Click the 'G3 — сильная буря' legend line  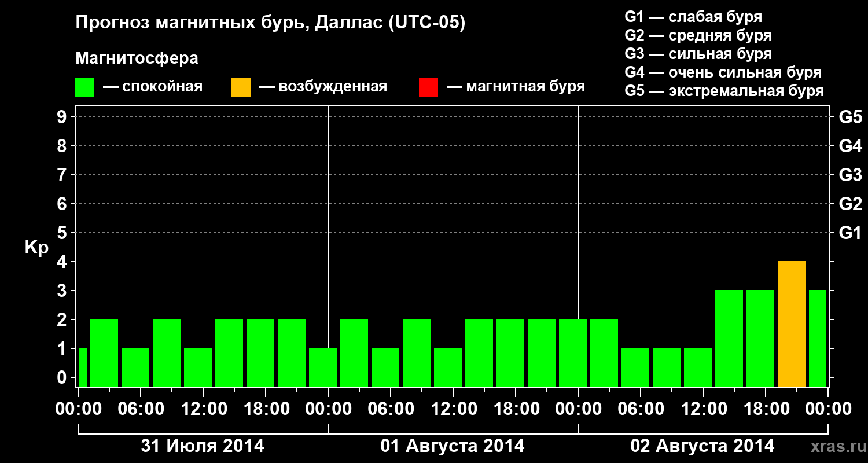coord(698,54)
